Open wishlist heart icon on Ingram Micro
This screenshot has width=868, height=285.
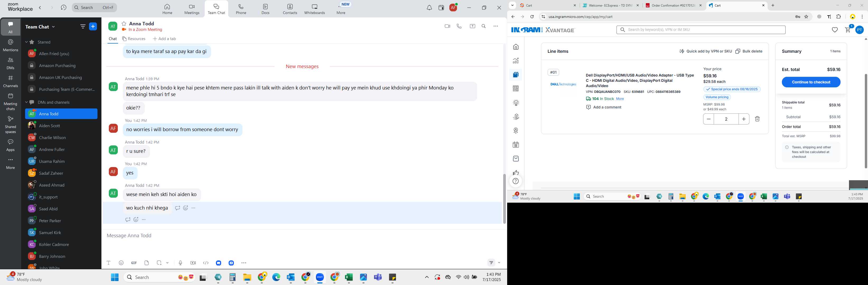[834, 30]
